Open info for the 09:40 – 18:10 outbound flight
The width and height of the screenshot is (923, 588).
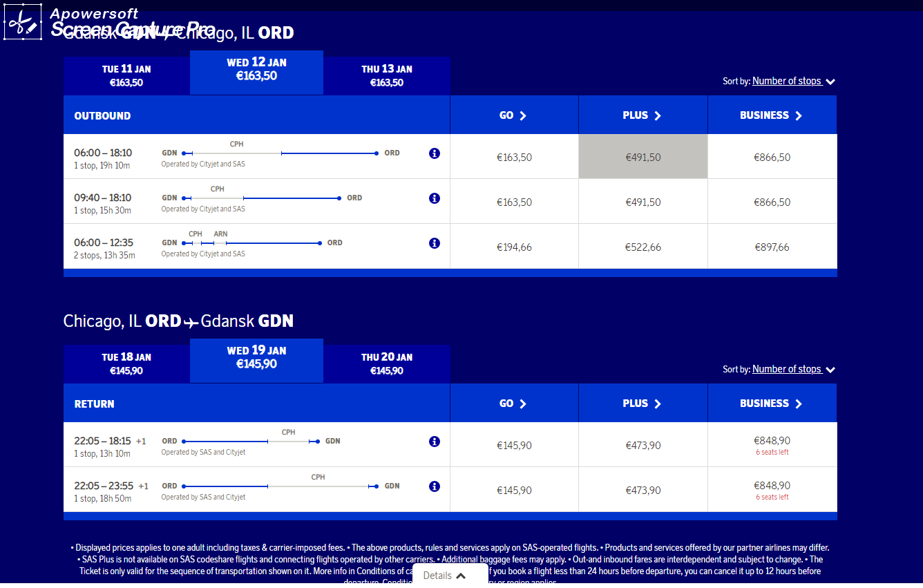point(434,198)
